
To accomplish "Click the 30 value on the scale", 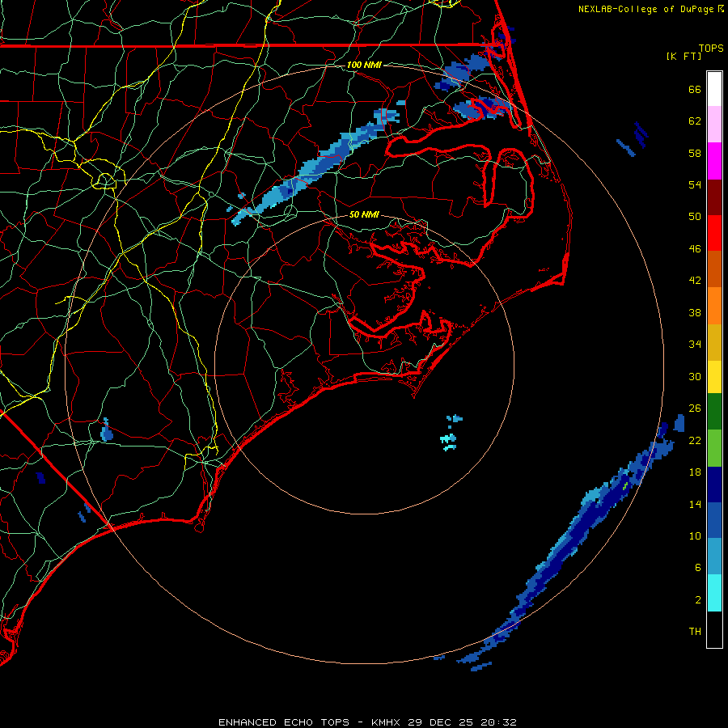I will click(x=695, y=376).
